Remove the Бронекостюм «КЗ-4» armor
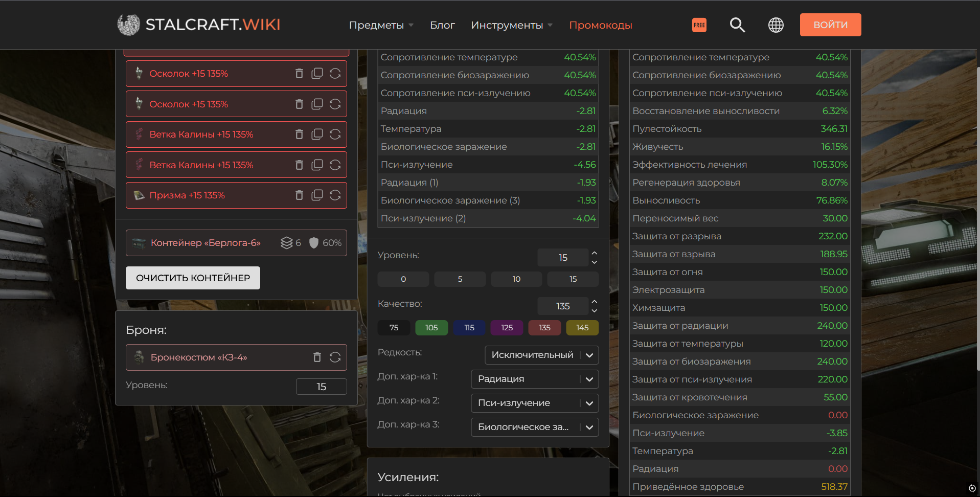Screen dimensions: 980x497 click(317, 357)
